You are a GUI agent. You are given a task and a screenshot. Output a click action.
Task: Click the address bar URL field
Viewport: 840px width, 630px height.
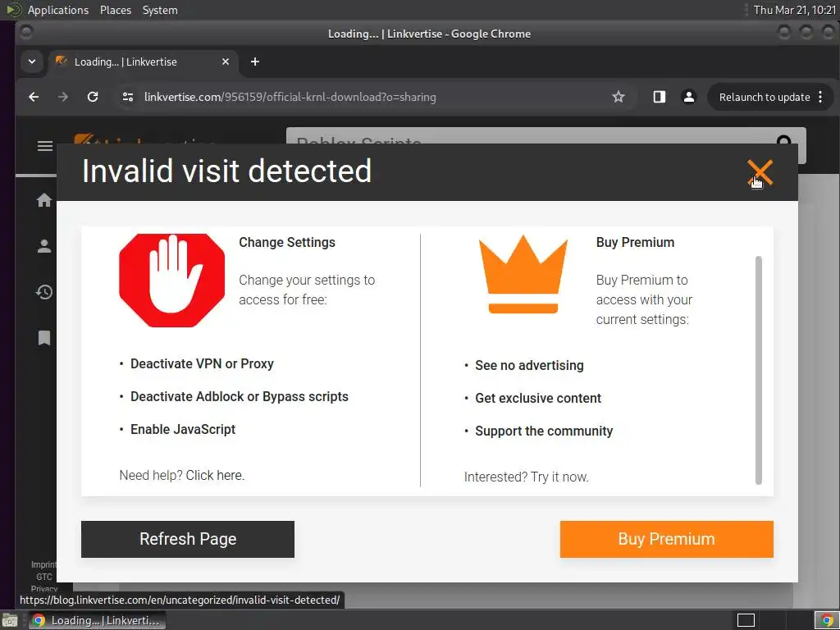pos(375,97)
